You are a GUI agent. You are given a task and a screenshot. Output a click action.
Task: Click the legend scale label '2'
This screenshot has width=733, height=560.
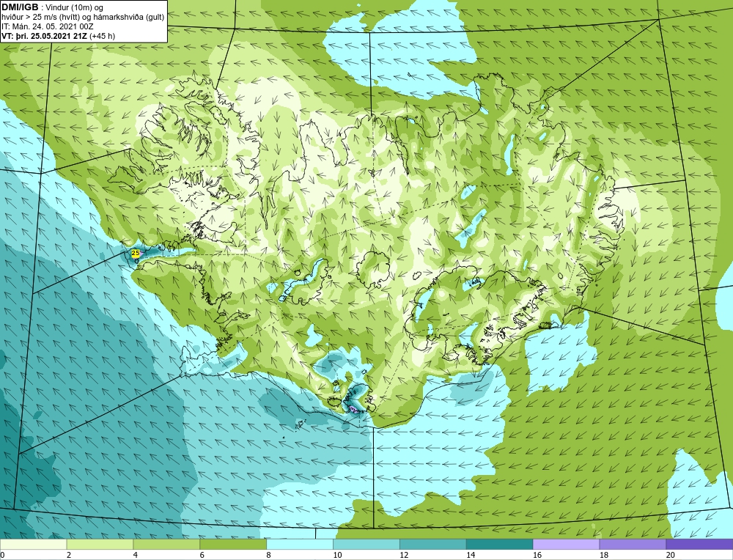coord(69,556)
